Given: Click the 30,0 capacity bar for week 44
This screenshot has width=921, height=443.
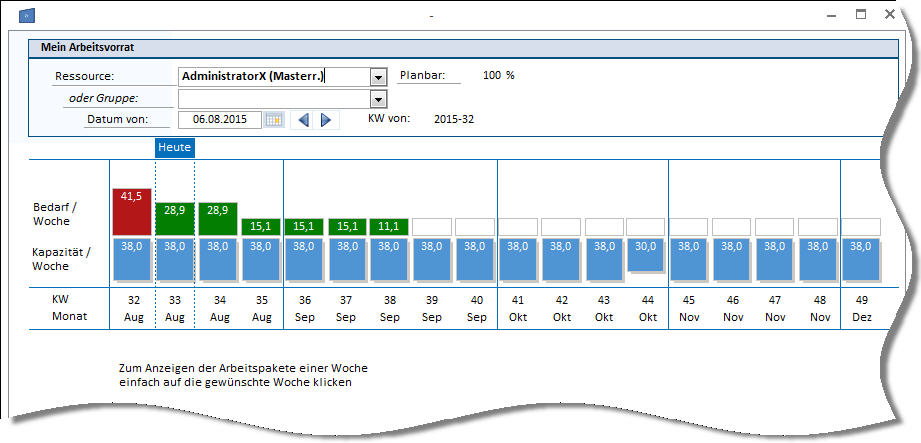Looking at the screenshot, I should click(x=646, y=256).
